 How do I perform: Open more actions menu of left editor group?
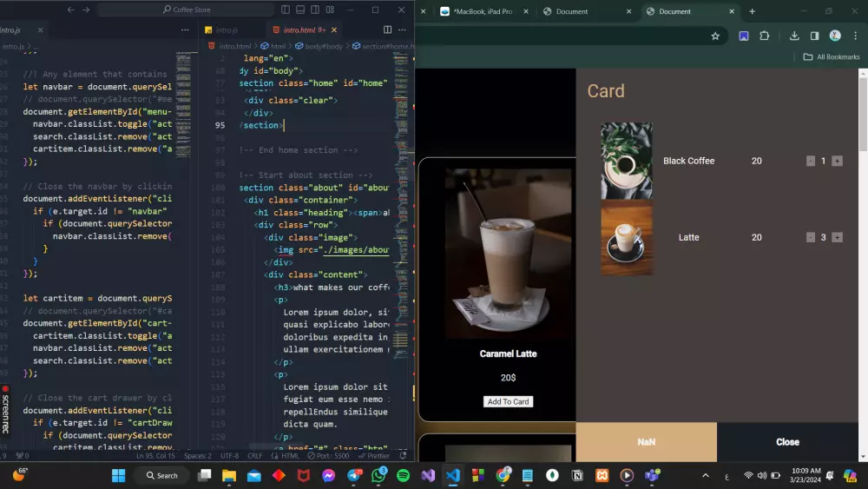185,30
